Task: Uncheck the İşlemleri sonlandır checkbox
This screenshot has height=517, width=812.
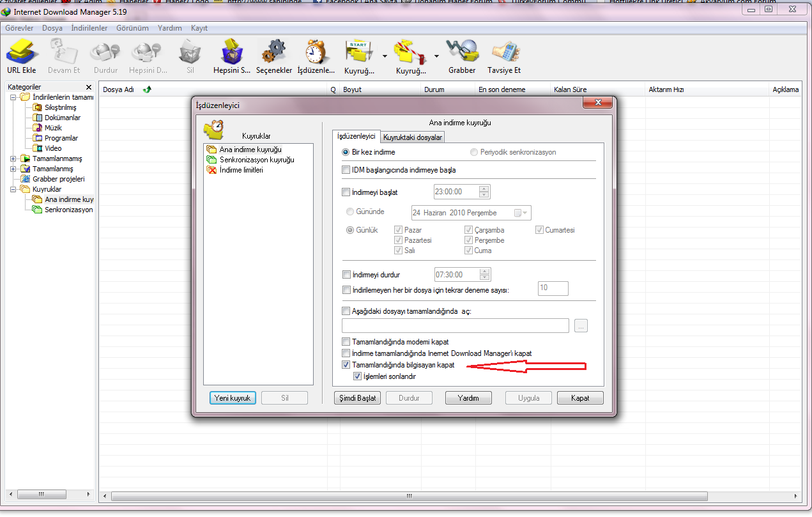Action: [x=357, y=376]
